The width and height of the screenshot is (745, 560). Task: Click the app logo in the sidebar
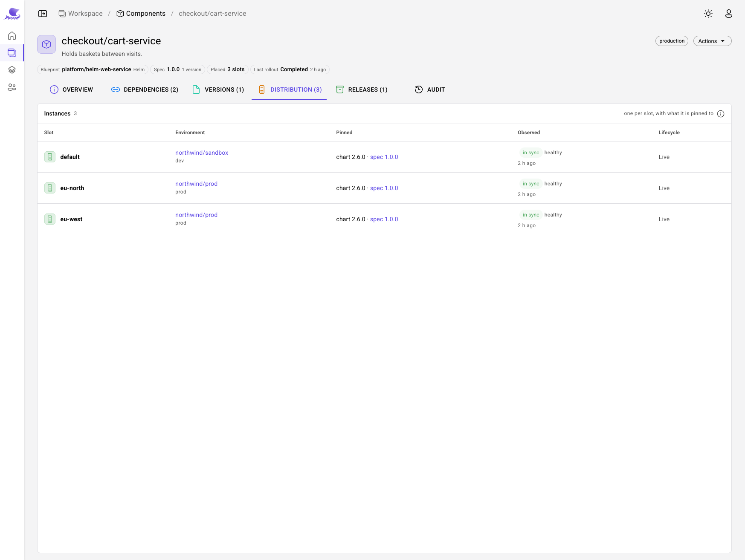12,14
